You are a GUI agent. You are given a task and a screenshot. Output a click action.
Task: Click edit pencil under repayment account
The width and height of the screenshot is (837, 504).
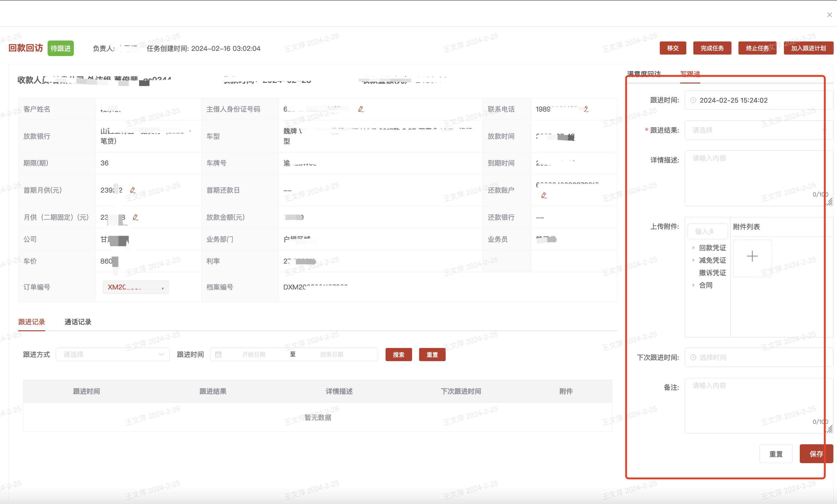point(544,196)
